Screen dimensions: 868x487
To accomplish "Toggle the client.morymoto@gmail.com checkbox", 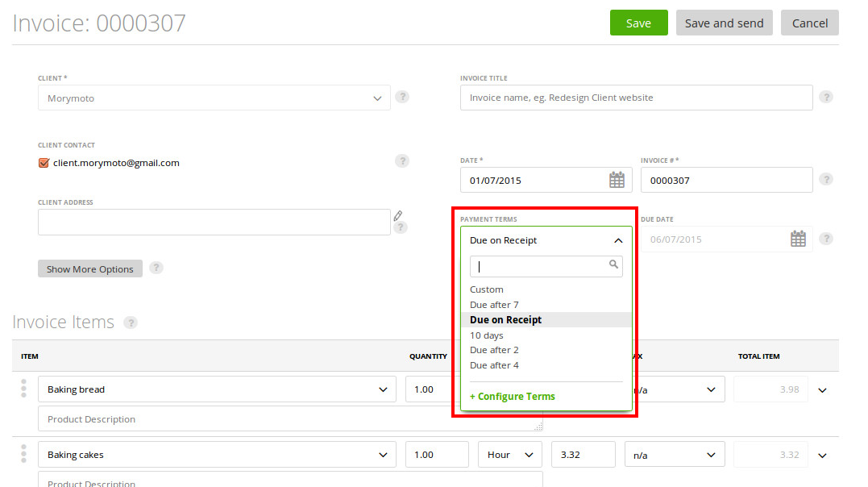I will pos(44,163).
